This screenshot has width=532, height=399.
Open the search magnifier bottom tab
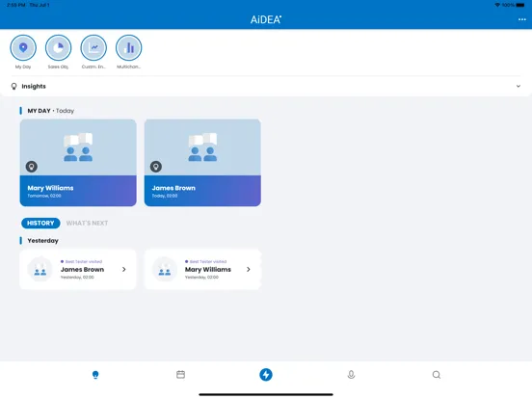[x=437, y=375]
